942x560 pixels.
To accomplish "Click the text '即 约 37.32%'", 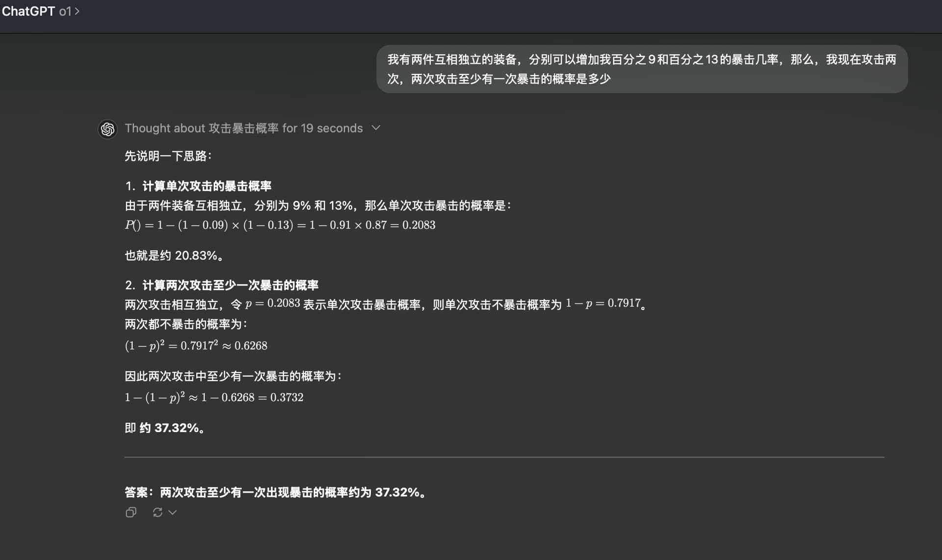I will click(x=165, y=428).
